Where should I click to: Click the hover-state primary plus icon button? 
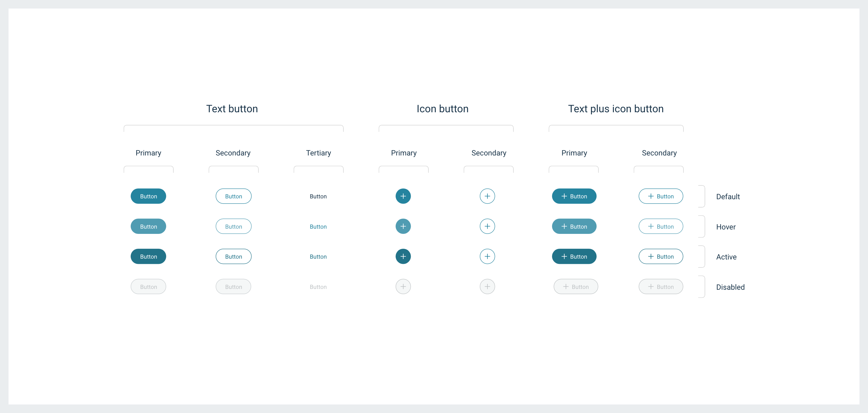click(403, 226)
